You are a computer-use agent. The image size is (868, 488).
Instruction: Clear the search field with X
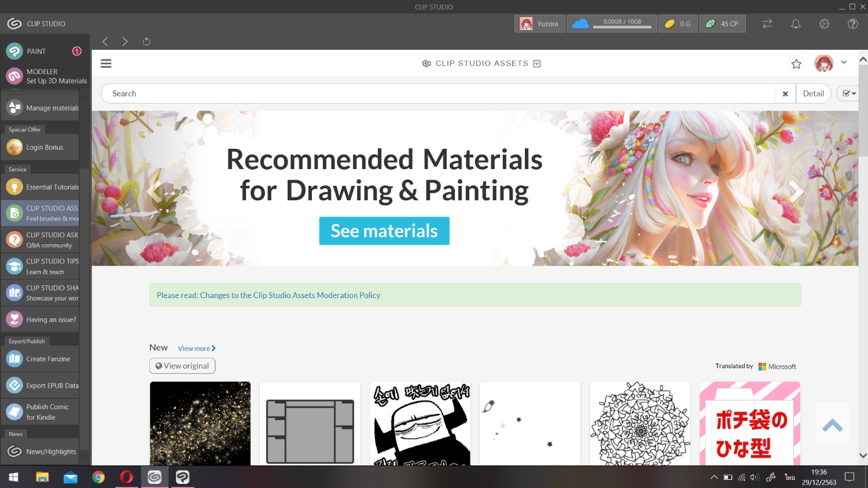[x=785, y=94]
